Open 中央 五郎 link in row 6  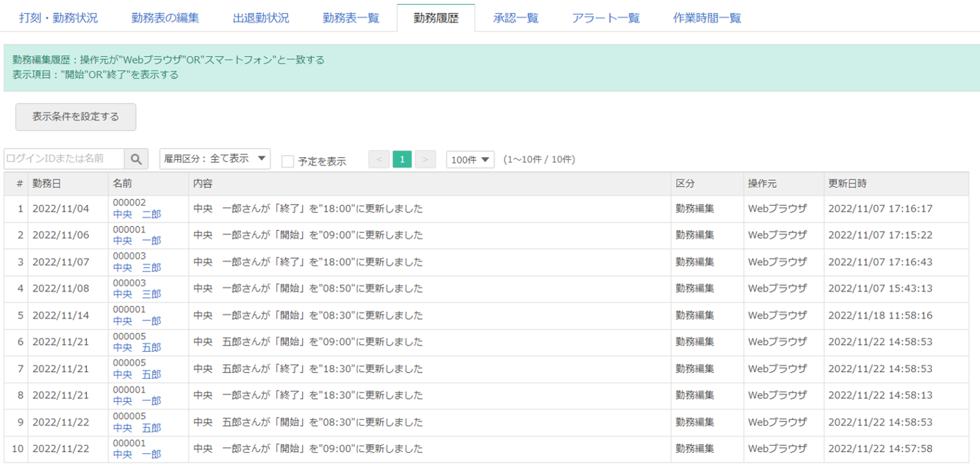coord(137,347)
